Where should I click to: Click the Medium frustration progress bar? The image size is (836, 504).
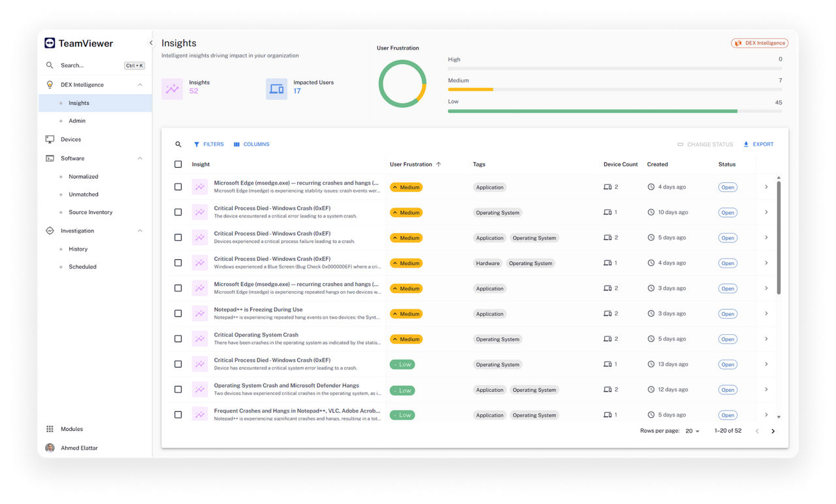[x=615, y=89]
